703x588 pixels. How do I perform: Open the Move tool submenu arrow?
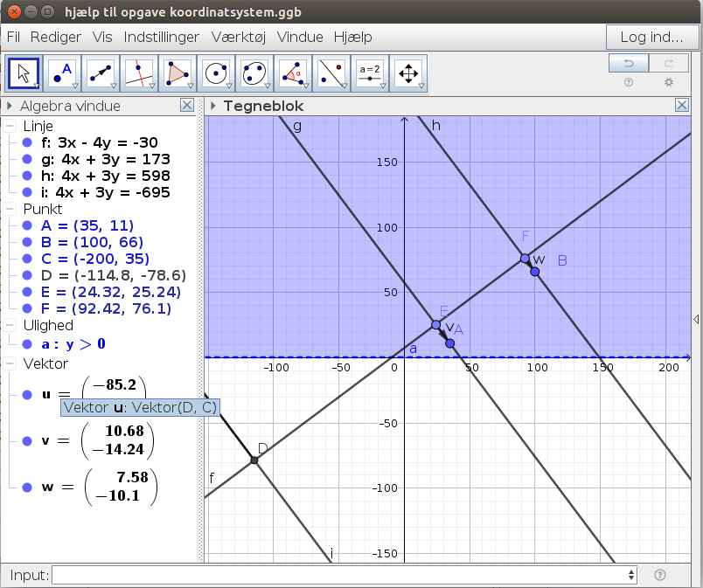(37, 86)
